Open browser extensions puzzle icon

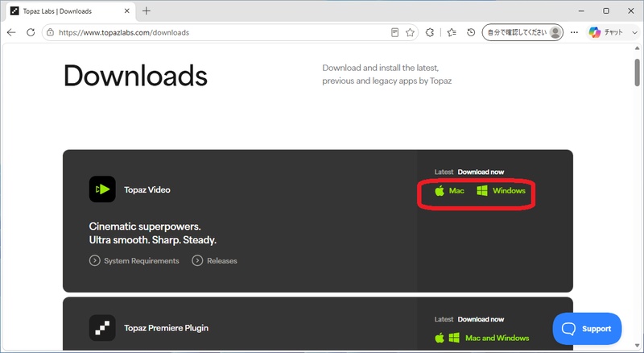pos(430,32)
